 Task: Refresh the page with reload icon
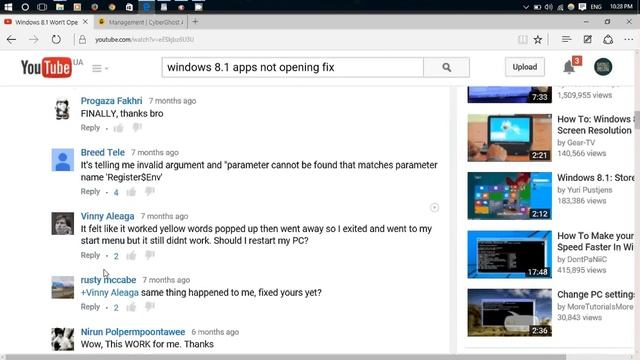coord(56,40)
